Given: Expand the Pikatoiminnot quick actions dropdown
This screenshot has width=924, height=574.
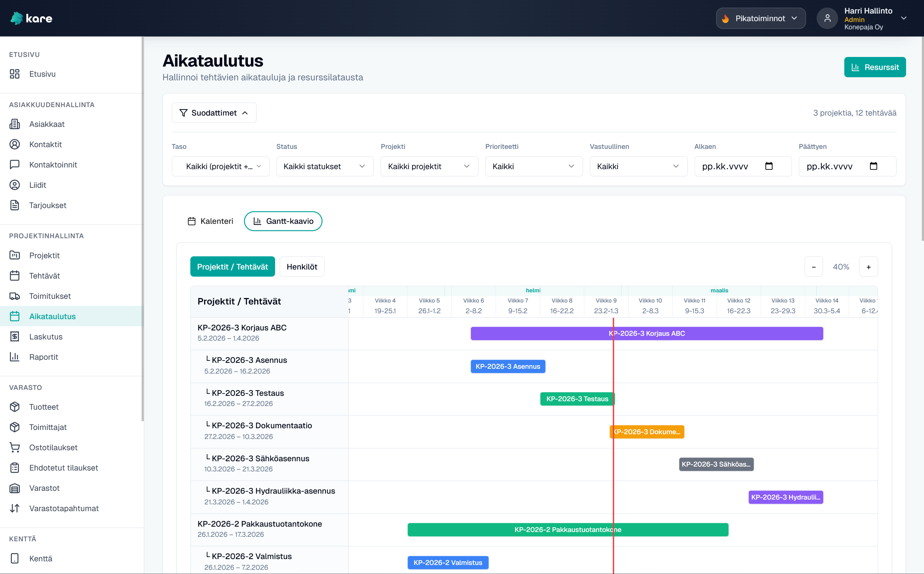Looking at the screenshot, I should coord(761,18).
